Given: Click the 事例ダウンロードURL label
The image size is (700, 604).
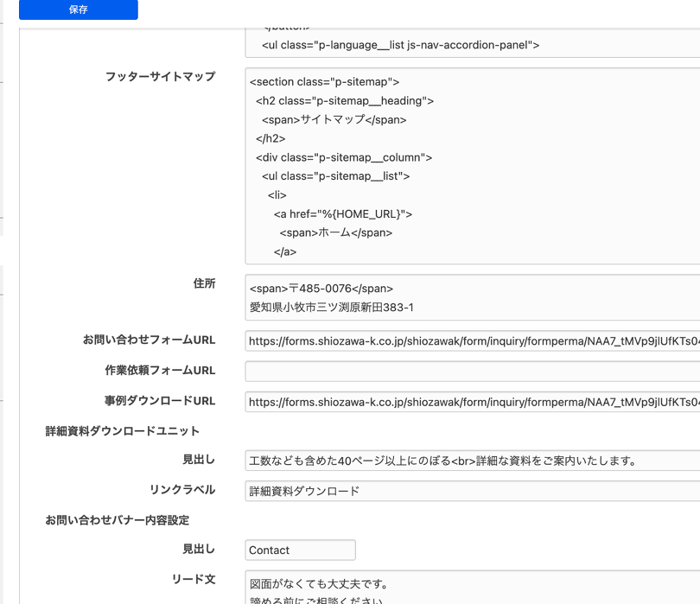Looking at the screenshot, I should [160, 401].
